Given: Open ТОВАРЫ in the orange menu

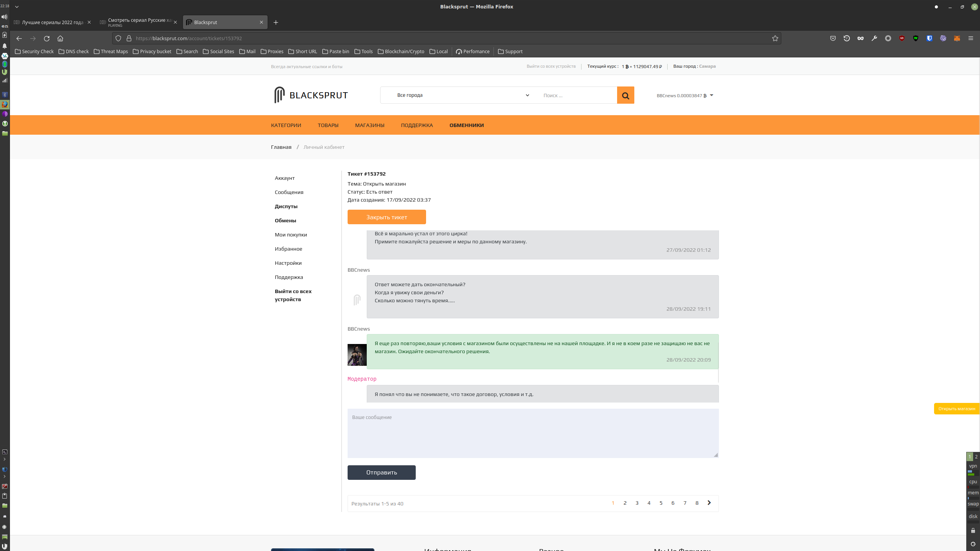Looking at the screenshot, I should point(328,125).
